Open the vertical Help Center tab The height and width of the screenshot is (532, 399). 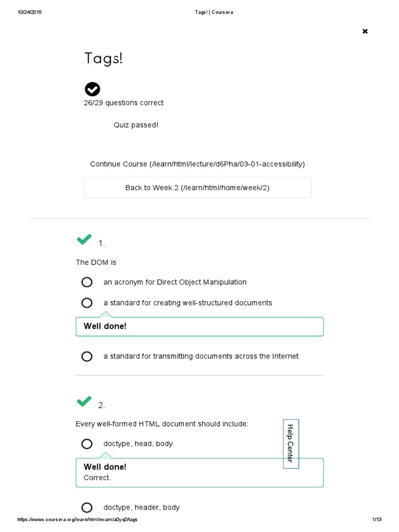click(290, 444)
